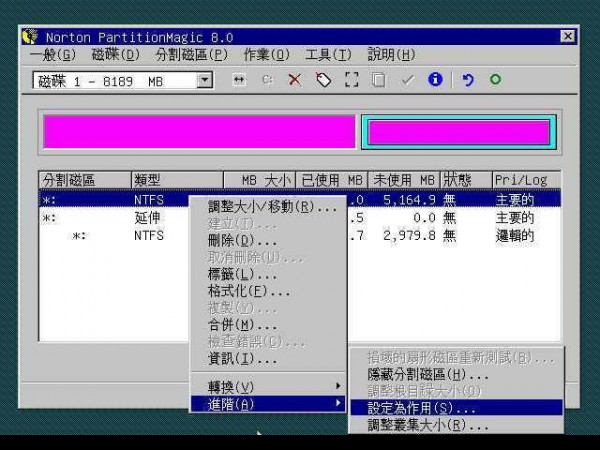This screenshot has height=450, width=600.
Task: Click the copy partition toolbar icon
Action: tap(378, 80)
